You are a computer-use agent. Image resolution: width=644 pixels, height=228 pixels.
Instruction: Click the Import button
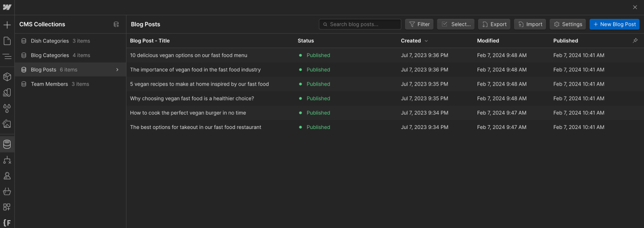(530, 24)
